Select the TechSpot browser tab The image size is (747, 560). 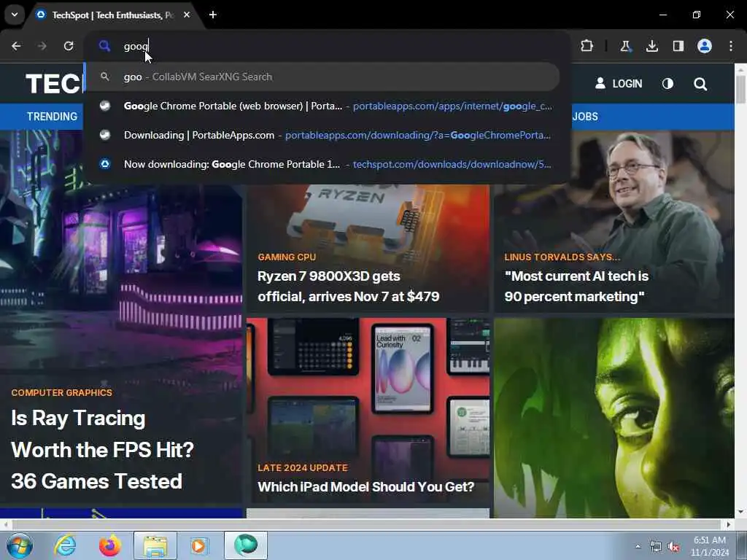112,15
